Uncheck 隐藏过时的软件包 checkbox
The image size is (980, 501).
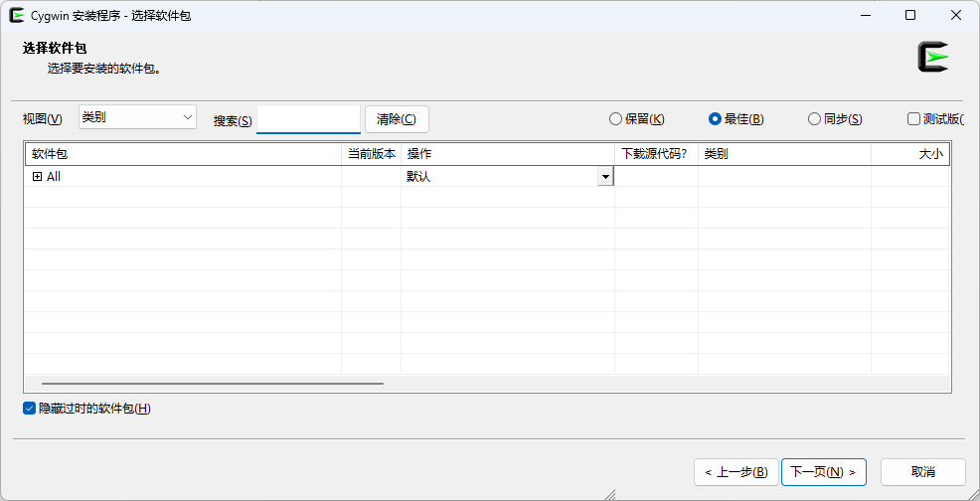pyautogui.click(x=29, y=409)
